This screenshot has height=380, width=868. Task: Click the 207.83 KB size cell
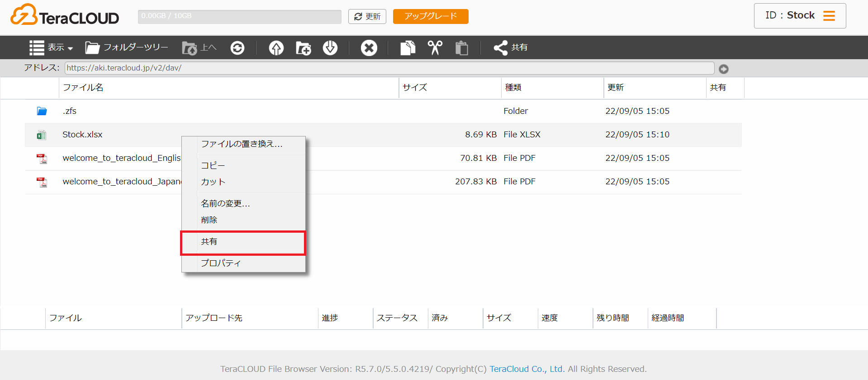pyautogui.click(x=476, y=182)
